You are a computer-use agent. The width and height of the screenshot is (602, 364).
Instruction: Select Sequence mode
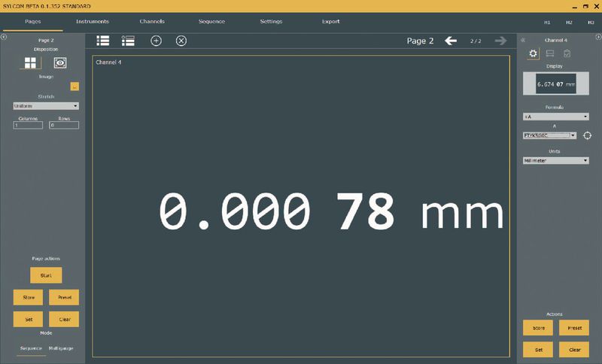coord(30,349)
